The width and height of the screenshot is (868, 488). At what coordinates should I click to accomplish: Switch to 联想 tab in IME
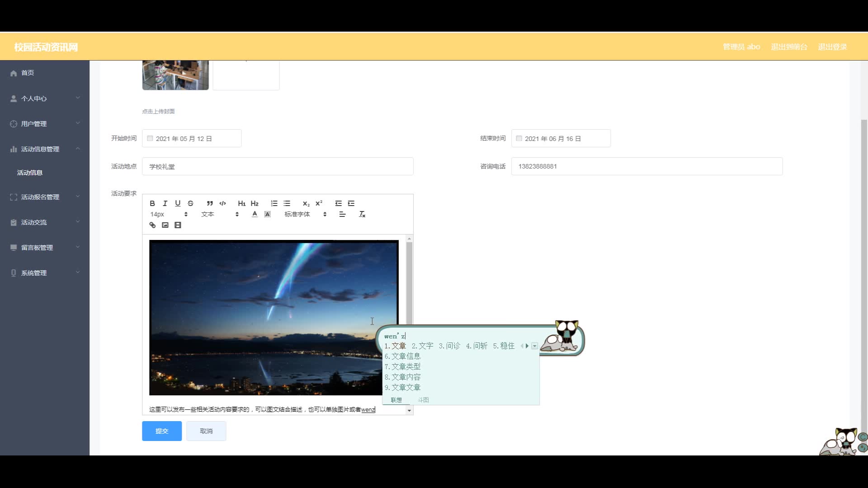396,400
